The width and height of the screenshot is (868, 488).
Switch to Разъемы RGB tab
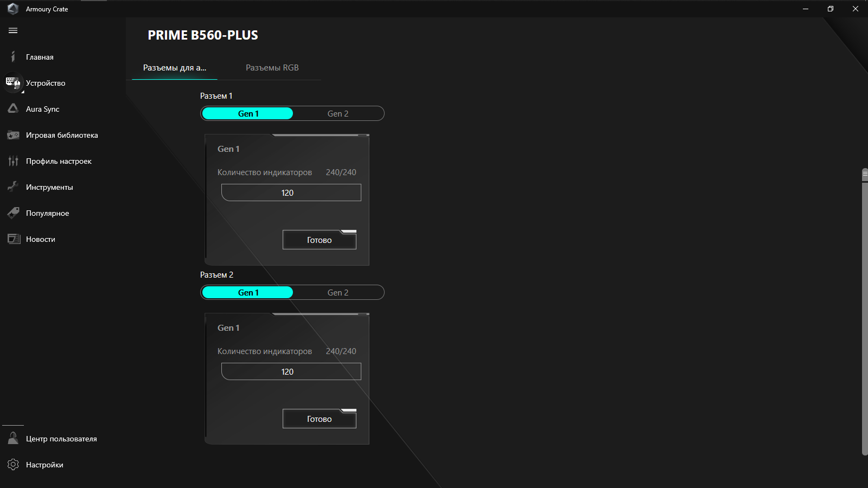pyautogui.click(x=272, y=68)
